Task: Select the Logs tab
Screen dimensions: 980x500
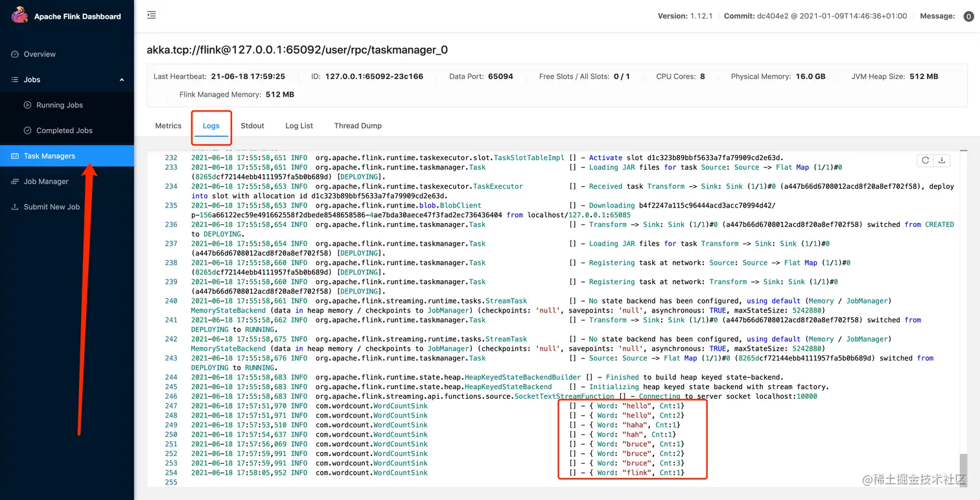Action: [x=211, y=126]
